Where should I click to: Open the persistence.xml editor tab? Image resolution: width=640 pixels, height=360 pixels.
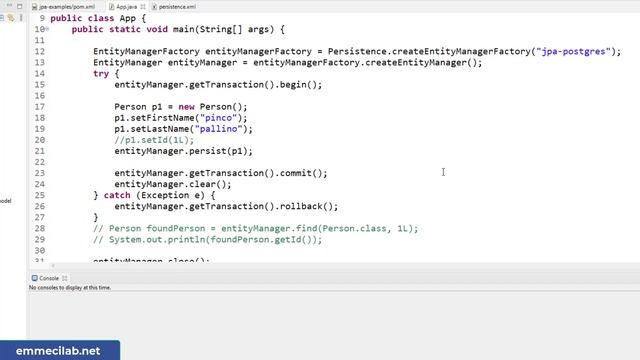pos(177,7)
